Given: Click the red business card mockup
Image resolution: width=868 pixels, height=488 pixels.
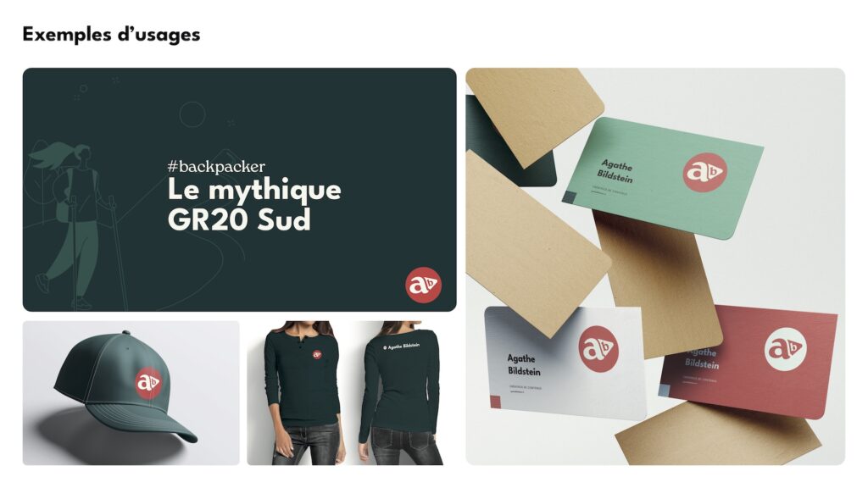Looking at the screenshot, I should pos(748,359).
